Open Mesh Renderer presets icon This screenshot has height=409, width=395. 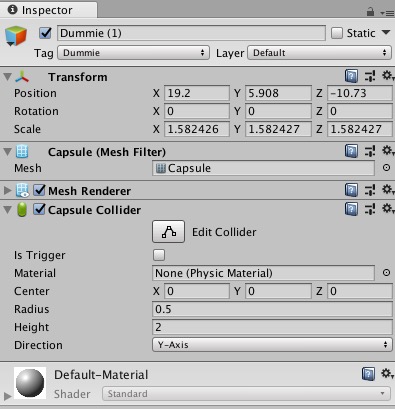[x=370, y=190]
